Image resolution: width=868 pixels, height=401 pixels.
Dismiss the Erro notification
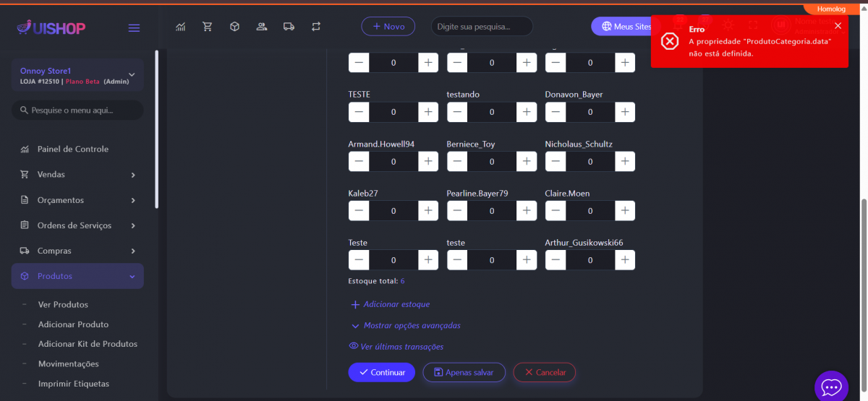838,26
